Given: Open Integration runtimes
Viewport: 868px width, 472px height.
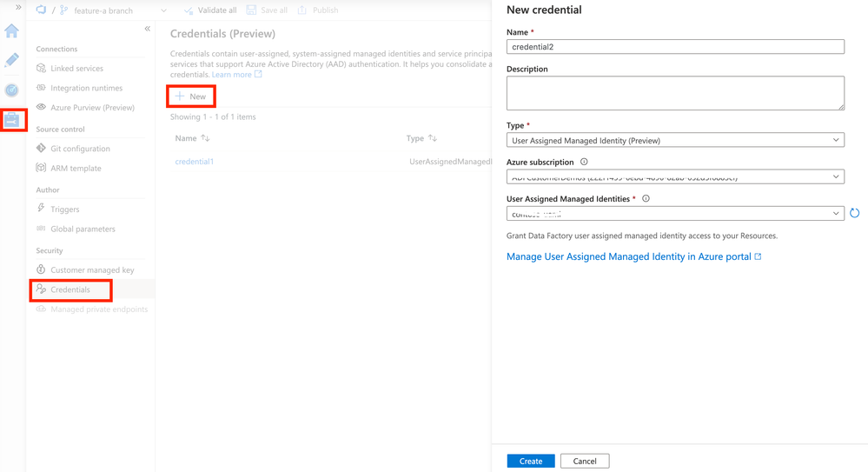Looking at the screenshot, I should click(86, 88).
